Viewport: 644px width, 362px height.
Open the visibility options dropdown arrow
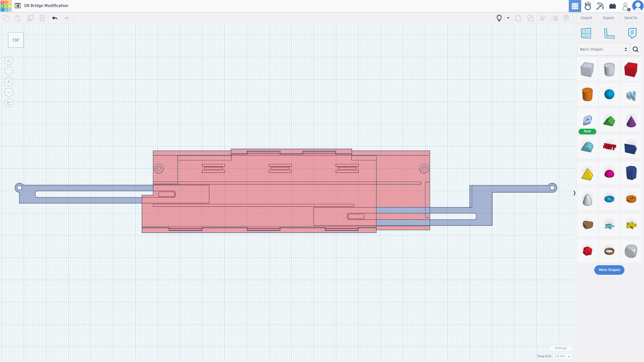[508, 18]
